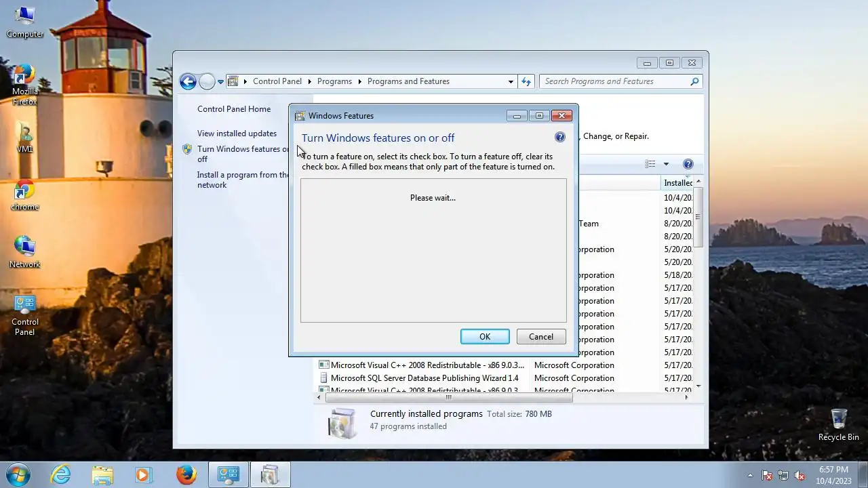Click the Installed On column header

pyautogui.click(x=678, y=183)
